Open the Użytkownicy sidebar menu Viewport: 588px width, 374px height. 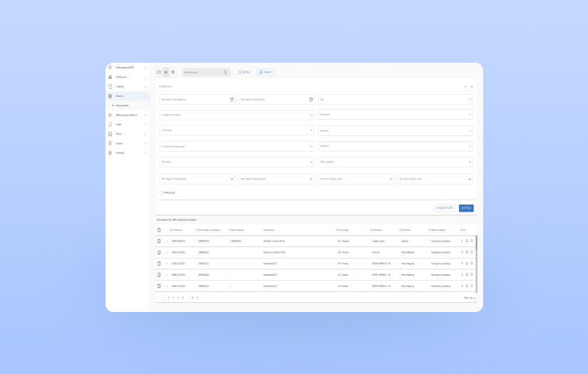tap(127, 77)
